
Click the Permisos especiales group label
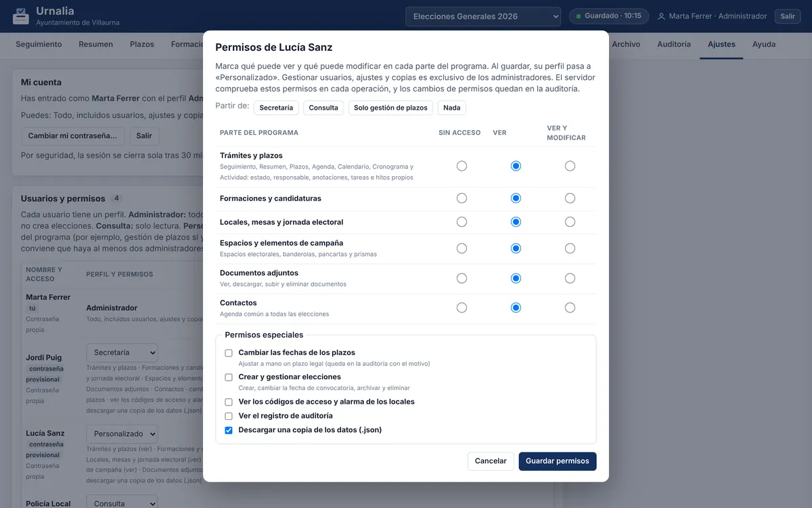coord(264,335)
